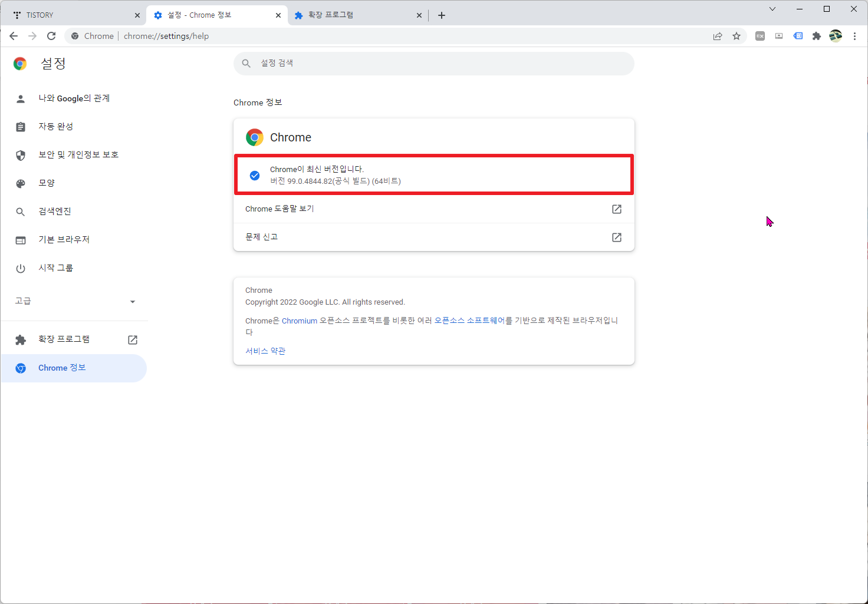Open the profile avatar menu
Screen dimensions: 868x604
pos(836,36)
